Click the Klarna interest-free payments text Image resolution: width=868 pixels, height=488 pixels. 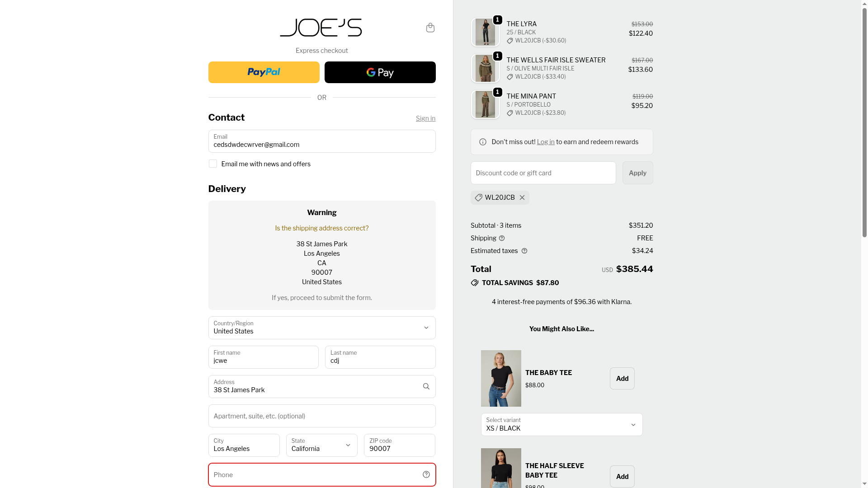[x=561, y=302]
